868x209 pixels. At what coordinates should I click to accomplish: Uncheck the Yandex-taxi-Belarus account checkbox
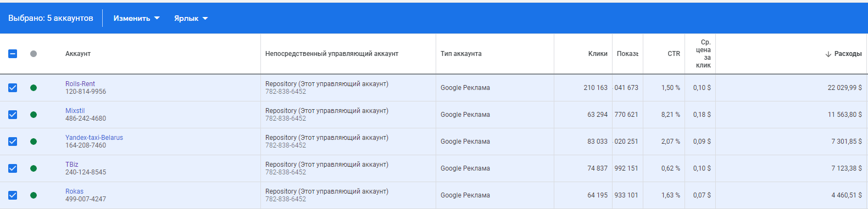(x=13, y=142)
